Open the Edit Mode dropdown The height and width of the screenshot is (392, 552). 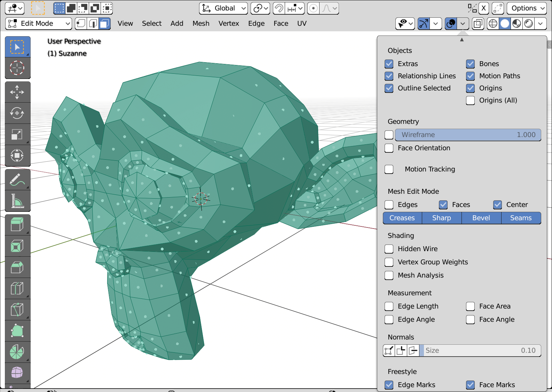pyautogui.click(x=39, y=23)
